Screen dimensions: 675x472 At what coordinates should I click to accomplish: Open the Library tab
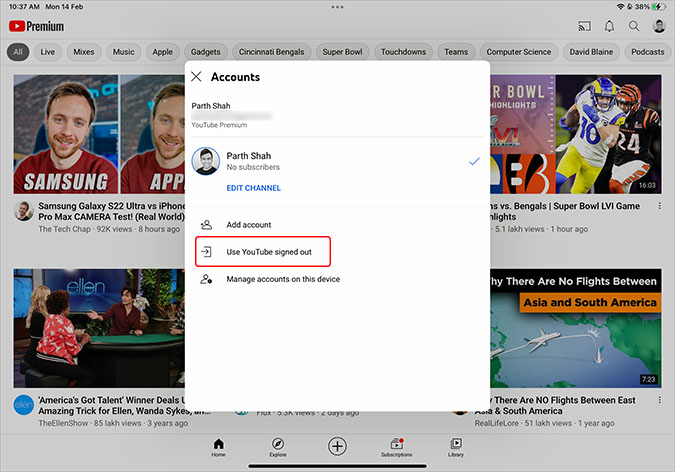pos(456,447)
